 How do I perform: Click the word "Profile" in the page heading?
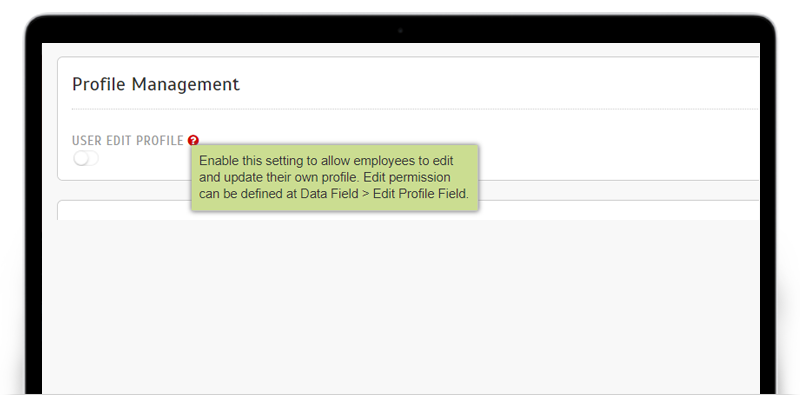(x=98, y=84)
